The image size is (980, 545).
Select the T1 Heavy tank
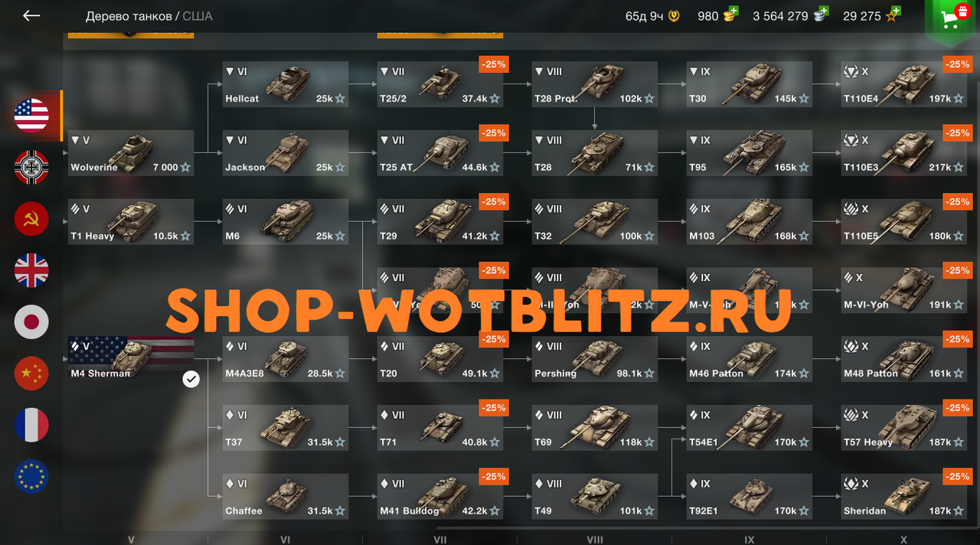point(130,221)
